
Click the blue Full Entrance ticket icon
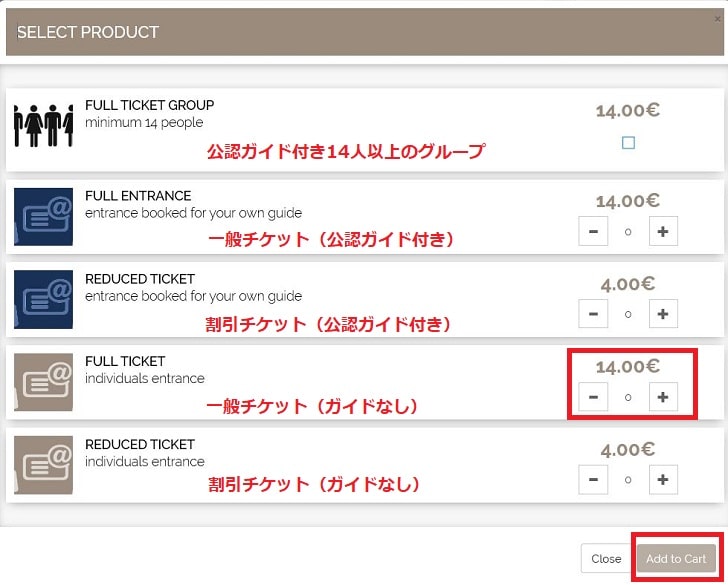point(43,217)
